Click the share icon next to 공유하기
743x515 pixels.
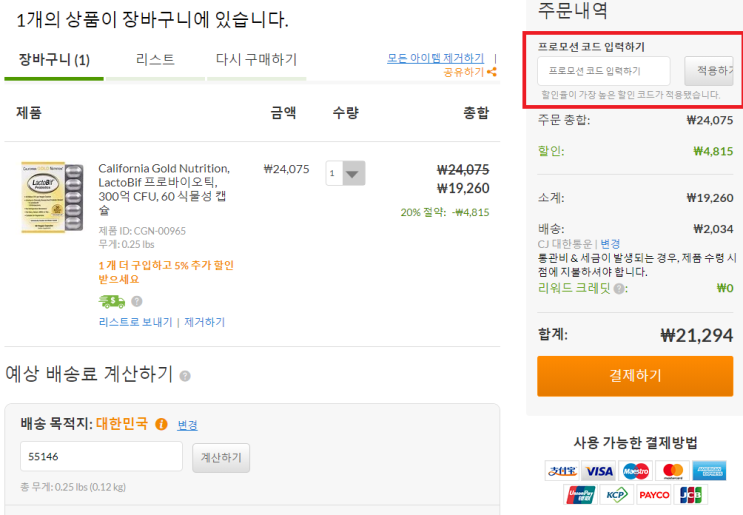[x=492, y=72]
